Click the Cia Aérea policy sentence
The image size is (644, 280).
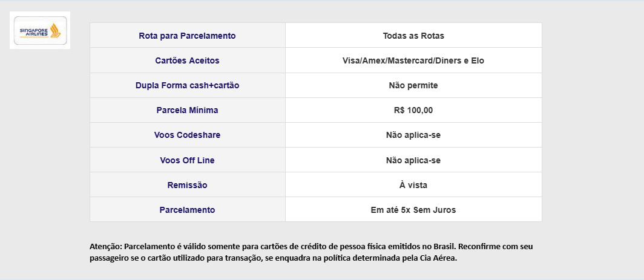273,258
